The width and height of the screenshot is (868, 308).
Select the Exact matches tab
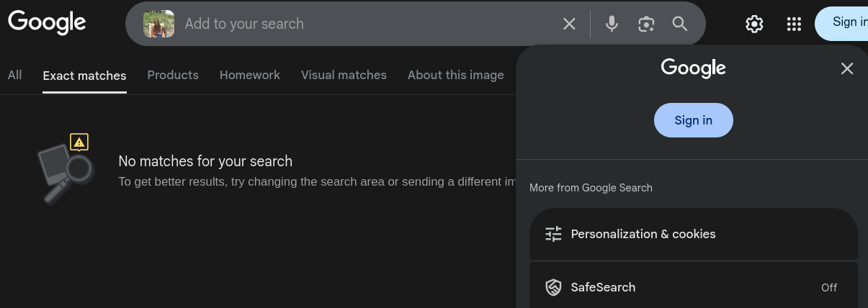84,76
